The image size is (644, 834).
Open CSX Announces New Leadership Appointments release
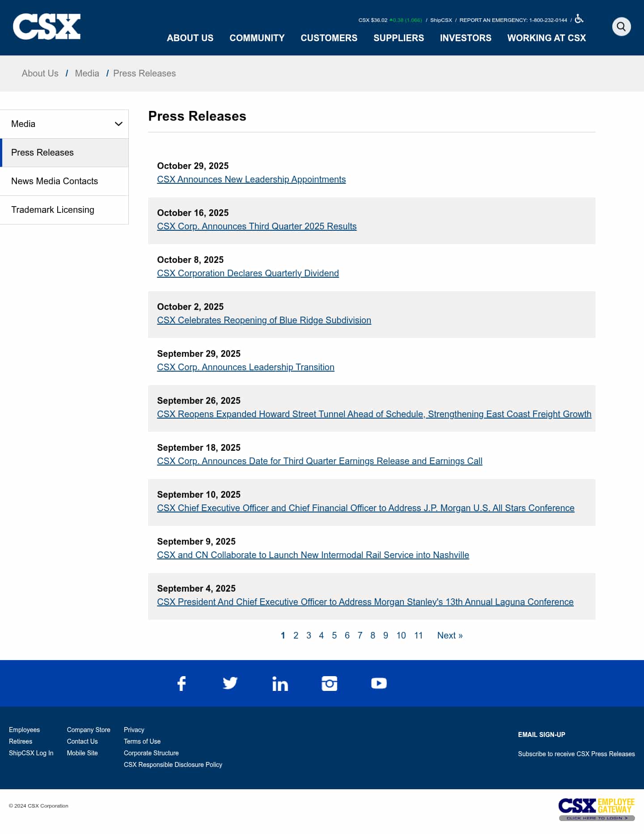(251, 179)
